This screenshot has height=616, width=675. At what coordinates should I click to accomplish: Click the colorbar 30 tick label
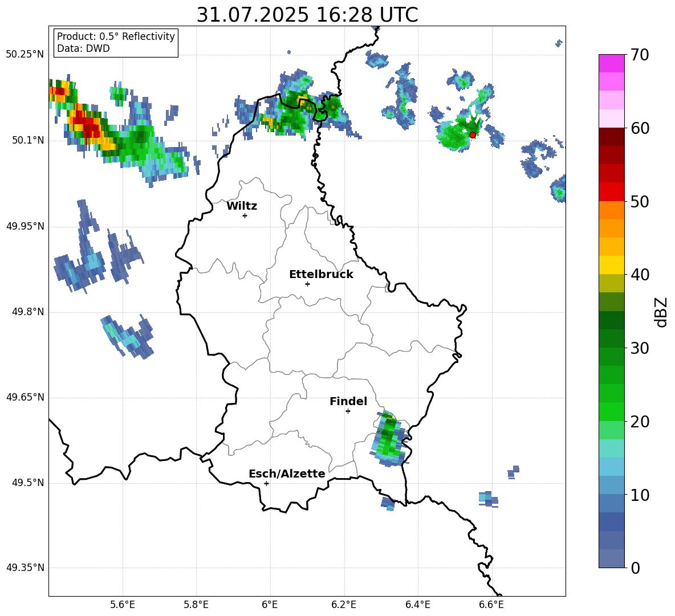click(640, 348)
